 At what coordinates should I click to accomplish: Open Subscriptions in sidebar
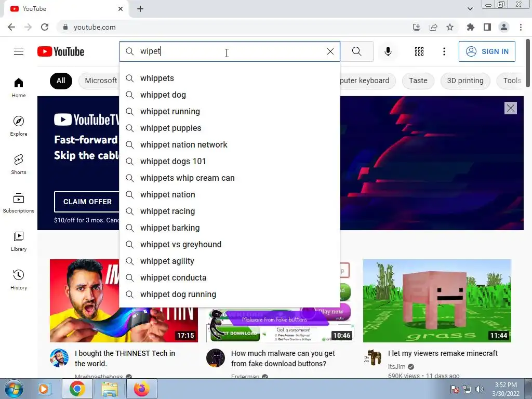(x=19, y=203)
